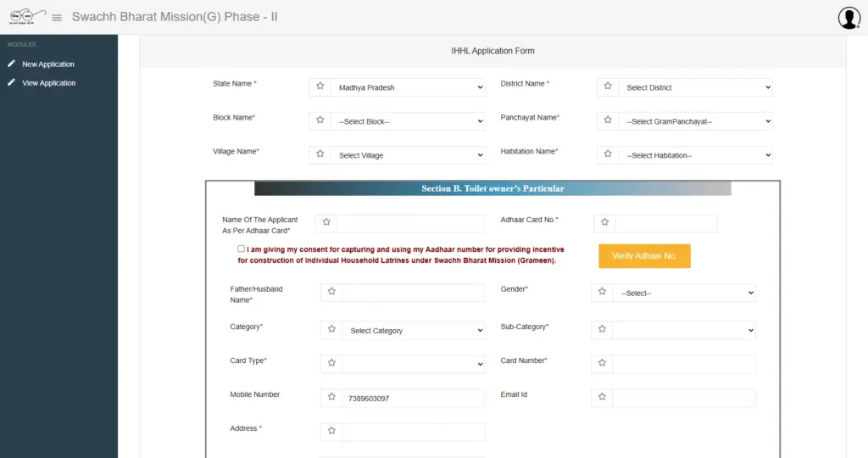Click the Father/Husband Name input field
This screenshot has width=868, height=458.
click(x=414, y=293)
